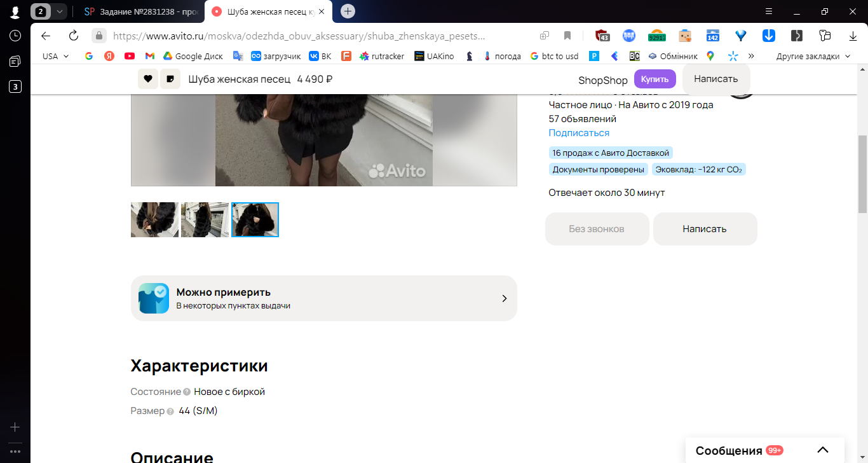The height and width of the screenshot is (463, 868).
Task: Open the Обмінник bookmark
Action: [x=673, y=56]
